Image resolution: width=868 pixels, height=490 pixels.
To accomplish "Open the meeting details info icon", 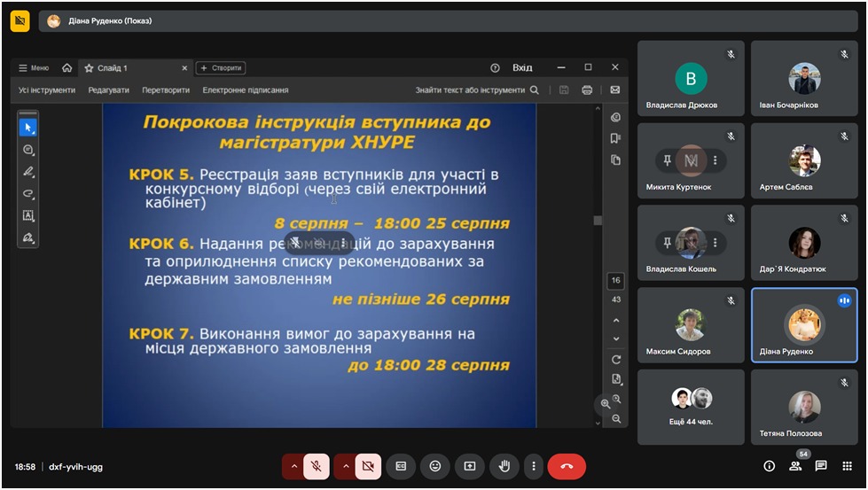I will coord(769,466).
